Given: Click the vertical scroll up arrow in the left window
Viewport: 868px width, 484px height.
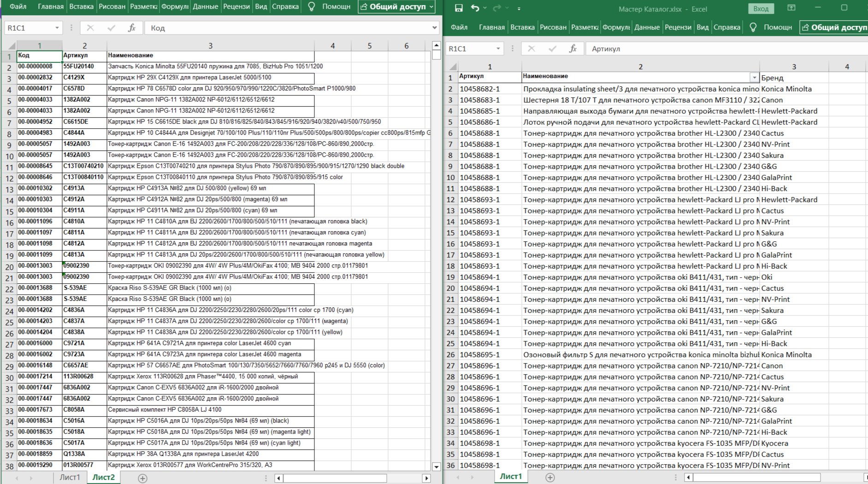Looking at the screenshot, I should point(436,45).
